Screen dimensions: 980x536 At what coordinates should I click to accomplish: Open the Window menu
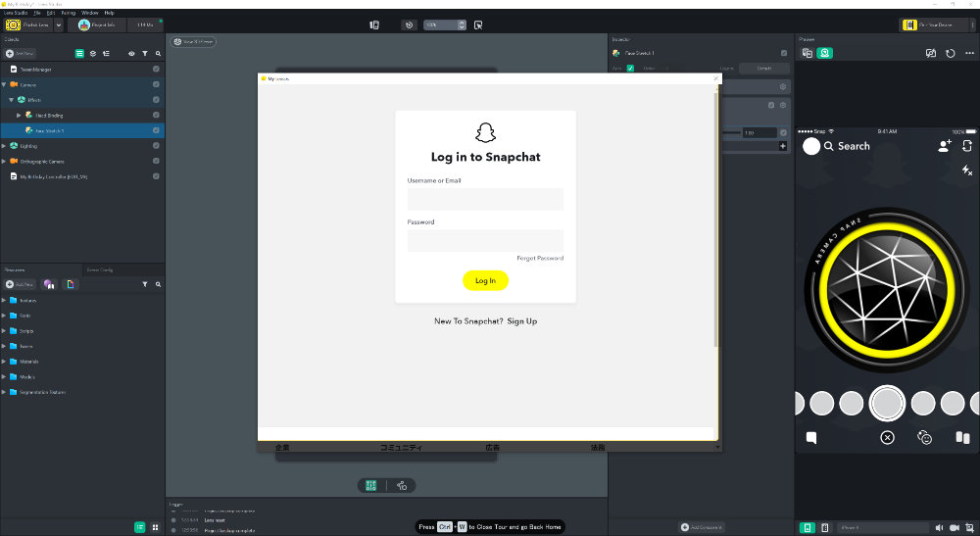(90, 13)
